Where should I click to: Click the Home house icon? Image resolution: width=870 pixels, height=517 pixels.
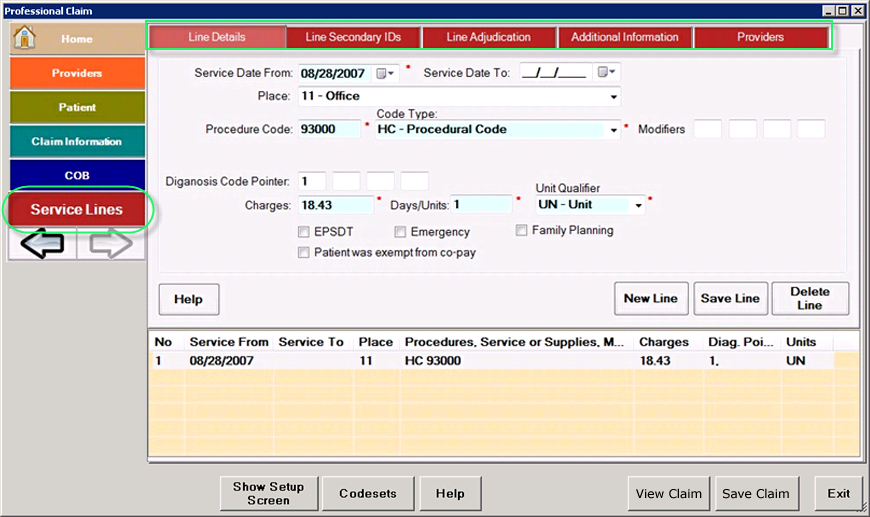(x=25, y=38)
